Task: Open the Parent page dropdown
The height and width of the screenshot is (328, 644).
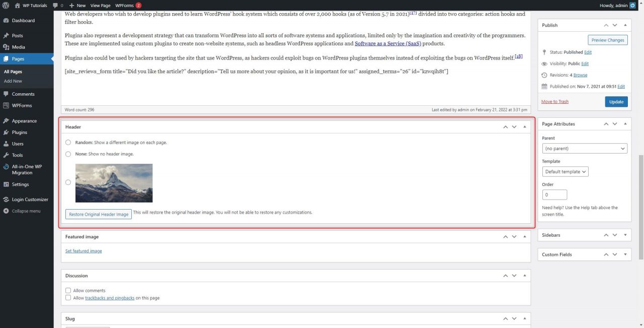Action: (584, 148)
